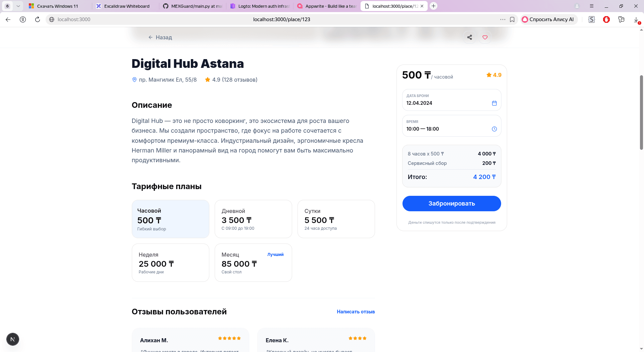Click the browser profile icon

tap(577, 6)
